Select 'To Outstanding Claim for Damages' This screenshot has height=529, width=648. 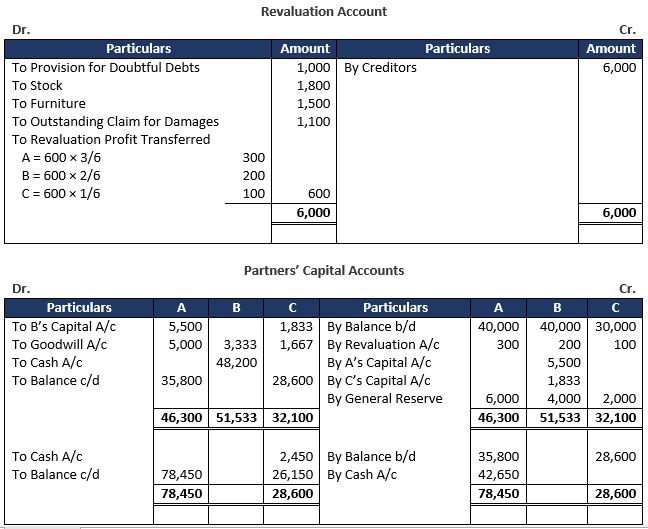pos(115,122)
